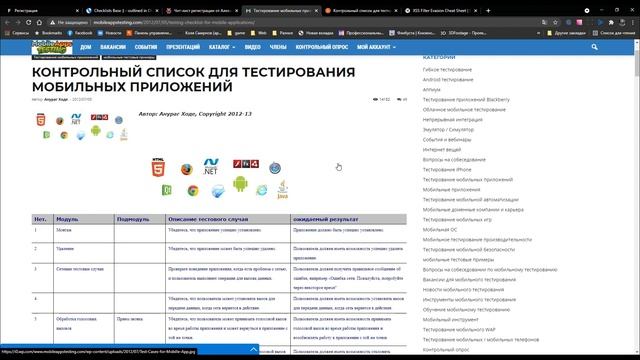Open the browser home page
640x360 pixels.
pyautogui.click(x=39, y=22)
